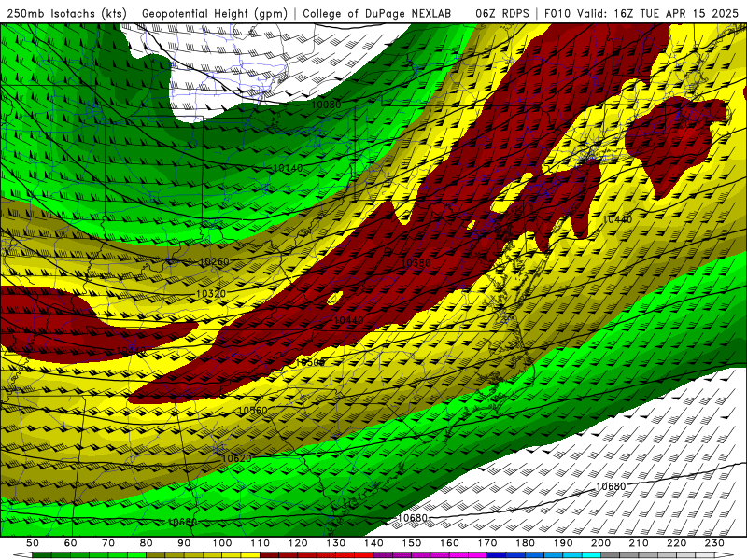Select the 10260 height contour label
747x560 pixels.
tap(215, 261)
